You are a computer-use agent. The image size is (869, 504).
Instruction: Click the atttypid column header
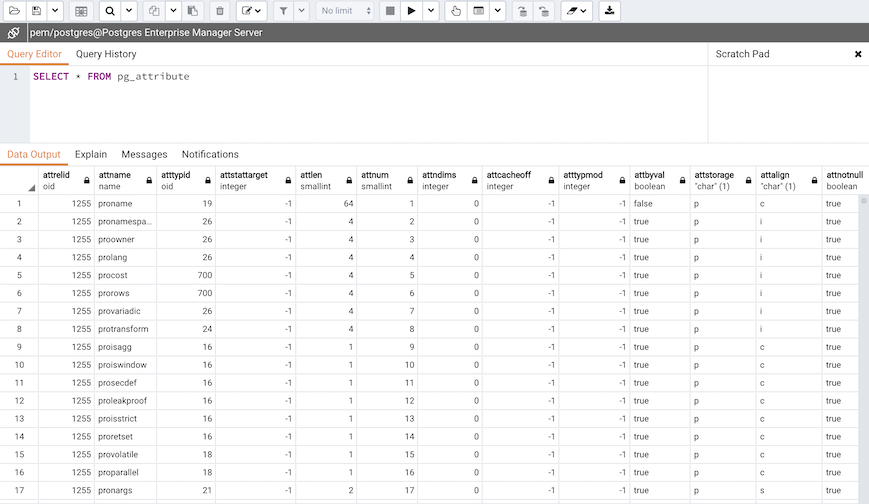pyautogui.click(x=186, y=180)
